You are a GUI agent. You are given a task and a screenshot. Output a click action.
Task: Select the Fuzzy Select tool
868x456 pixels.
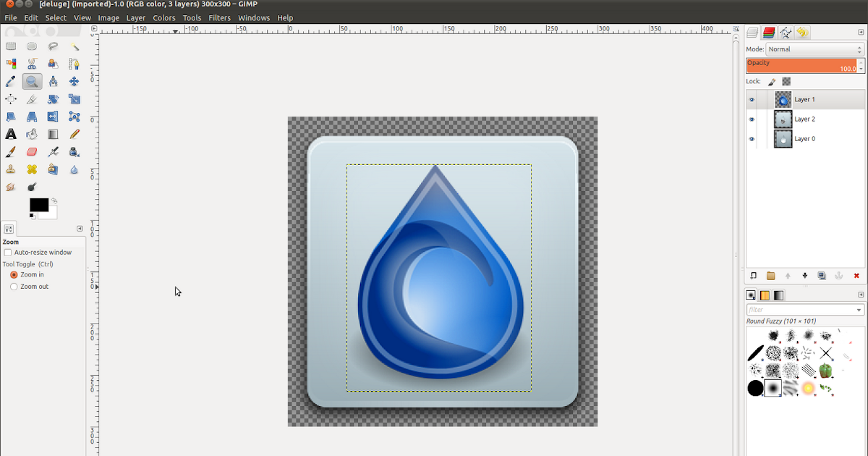73,46
